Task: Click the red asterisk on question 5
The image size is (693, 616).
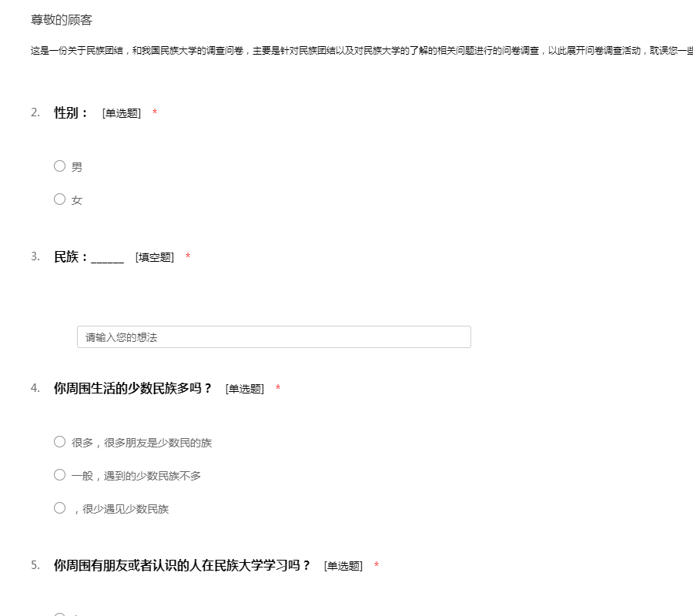Action: pos(377,566)
